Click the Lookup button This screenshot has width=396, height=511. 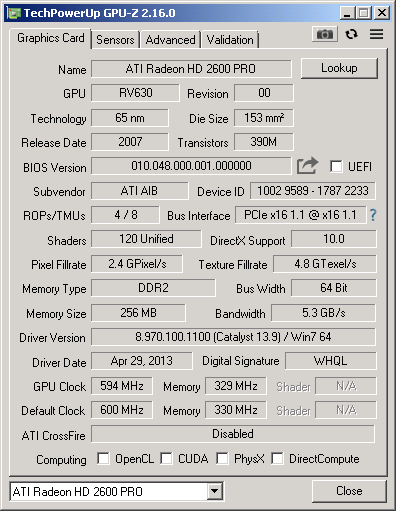coord(339,68)
